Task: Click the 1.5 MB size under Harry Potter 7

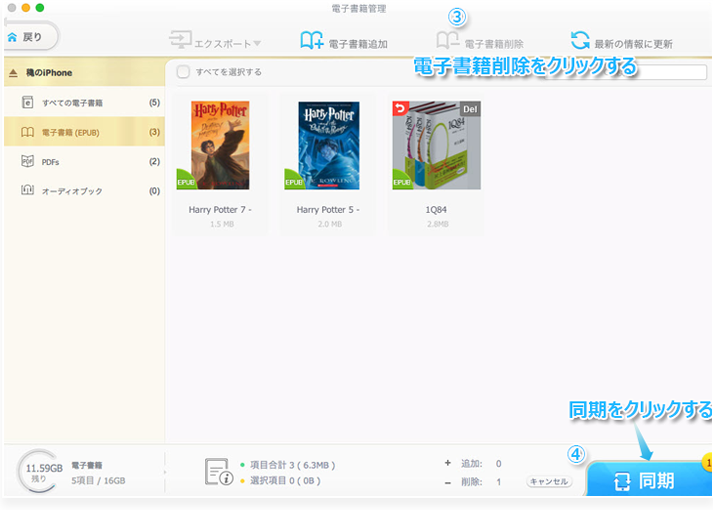Action: click(222, 224)
